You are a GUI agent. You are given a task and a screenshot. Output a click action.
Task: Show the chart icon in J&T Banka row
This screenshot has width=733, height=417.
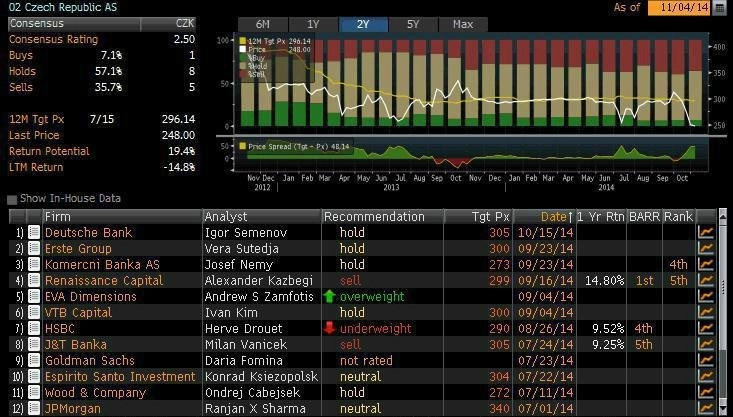706,345
